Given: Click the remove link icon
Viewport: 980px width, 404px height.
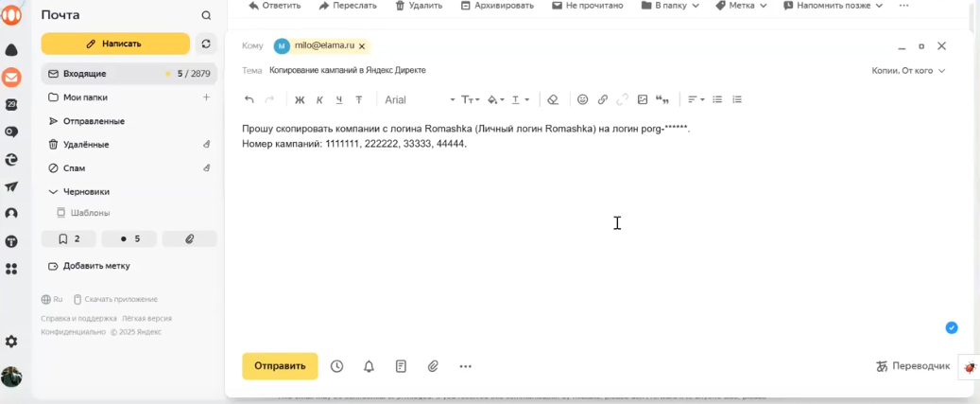Looking at the screenshot, I should tap(623, 99).
